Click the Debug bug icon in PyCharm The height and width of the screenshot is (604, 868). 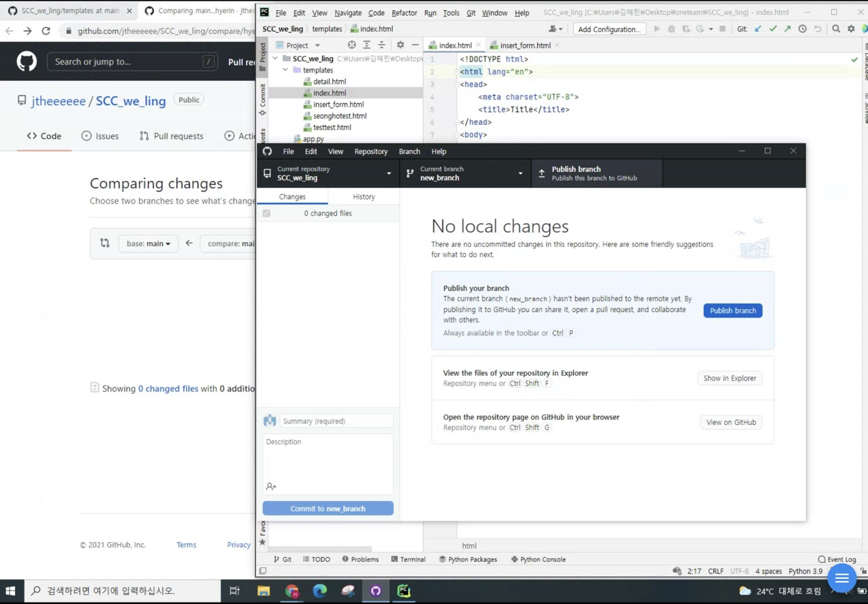pyautogui.click(x=671, y=29)
